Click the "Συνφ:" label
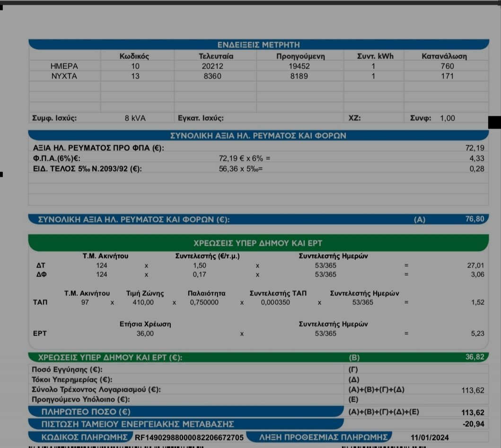Screen dimensions: 501x448 pyautogui.click(x=421, y=118)
